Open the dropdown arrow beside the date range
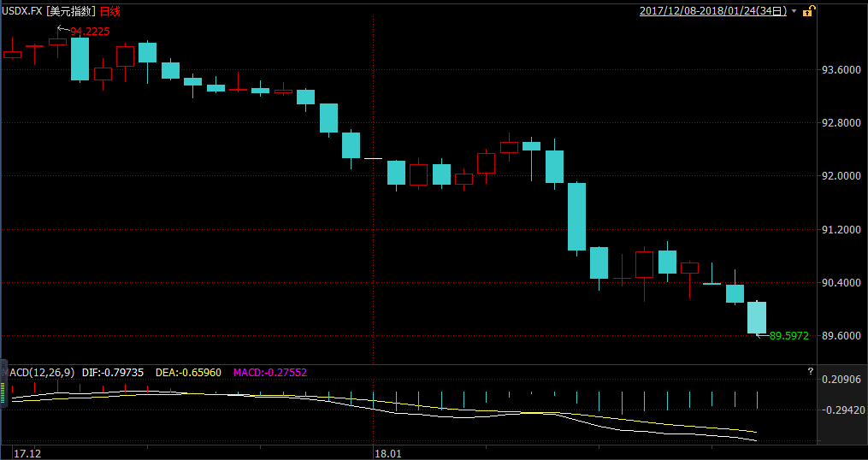The image size is (868, 460). [x=794, y=11]
